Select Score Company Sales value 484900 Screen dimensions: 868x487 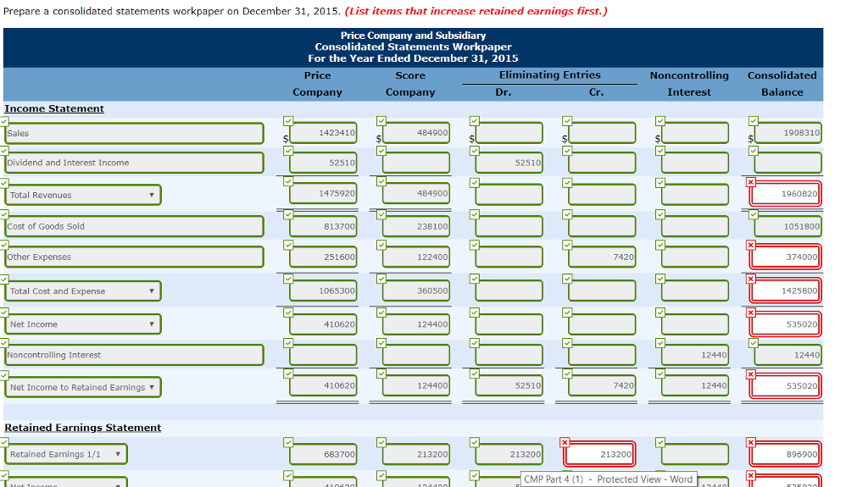415,133
